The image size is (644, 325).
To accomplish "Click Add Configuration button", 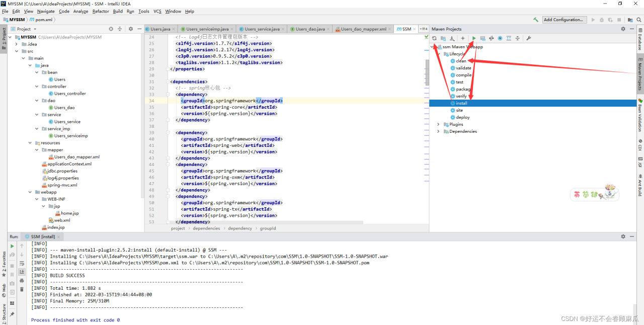I will click(564, 20).
